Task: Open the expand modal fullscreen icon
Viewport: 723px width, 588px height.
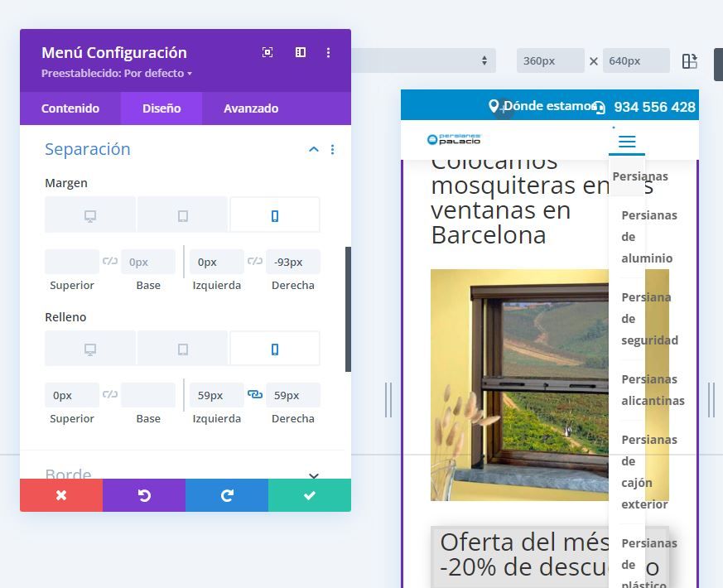Action: coord(268,52)
